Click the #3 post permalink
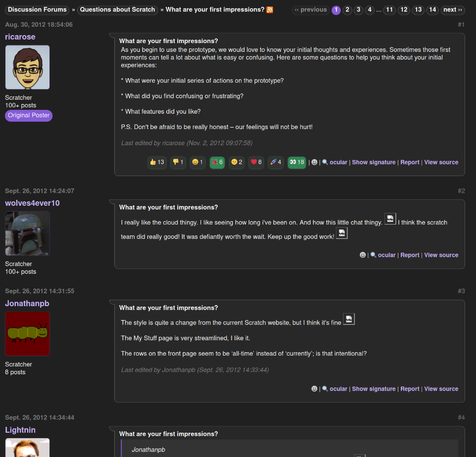 (461, 291)
